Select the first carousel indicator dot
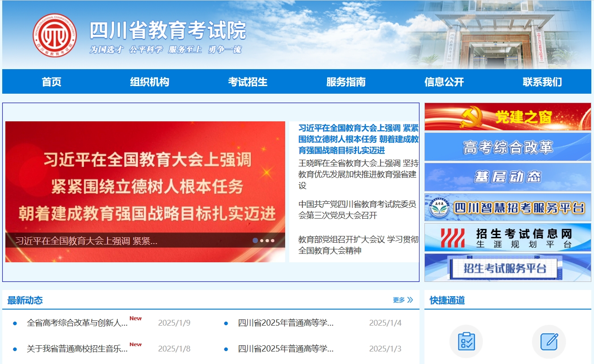This screenshot has height=364, width=594. click(255, 240)
